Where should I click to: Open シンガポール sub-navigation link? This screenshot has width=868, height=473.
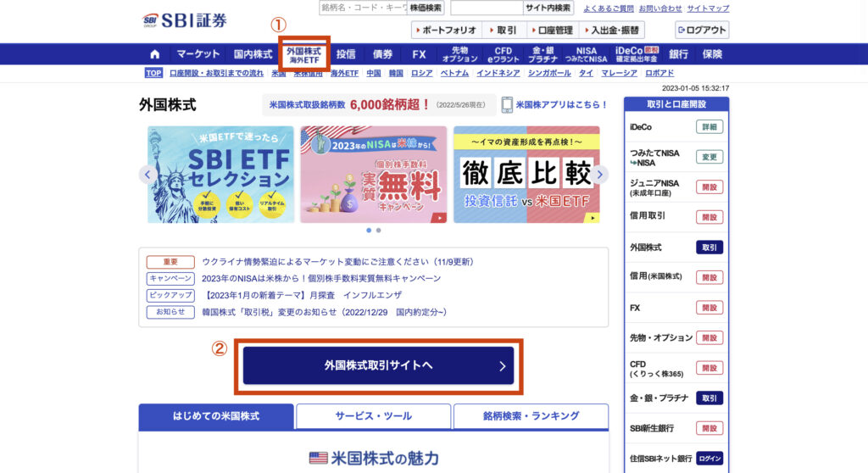click(x=549, y=73)
